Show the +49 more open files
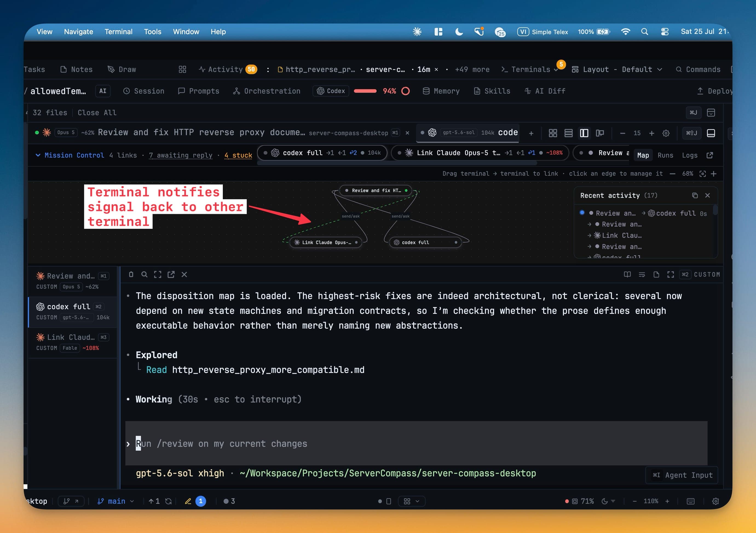Viewport: 756px width, 533px height. [472, 69]
